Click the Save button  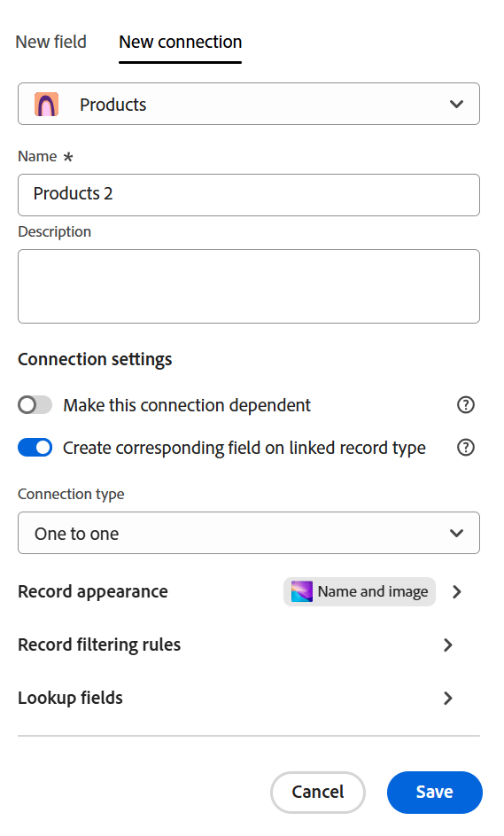(435, 793)
